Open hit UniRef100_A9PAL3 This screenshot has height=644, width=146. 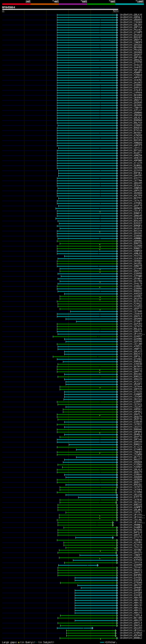pyautogui.click(x=131, y=17)
